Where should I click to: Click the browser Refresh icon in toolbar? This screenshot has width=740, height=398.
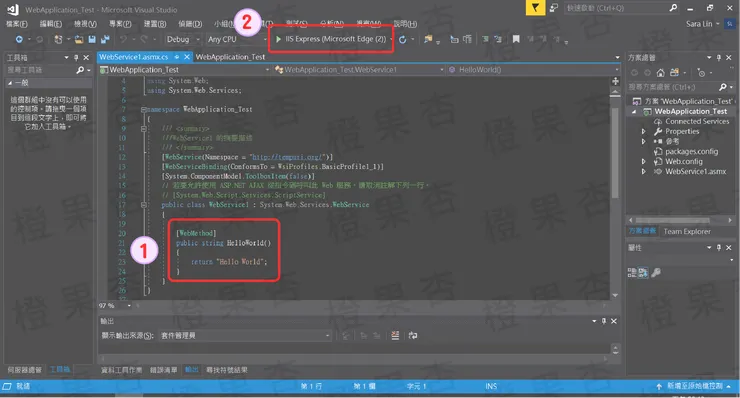[403, 39]
